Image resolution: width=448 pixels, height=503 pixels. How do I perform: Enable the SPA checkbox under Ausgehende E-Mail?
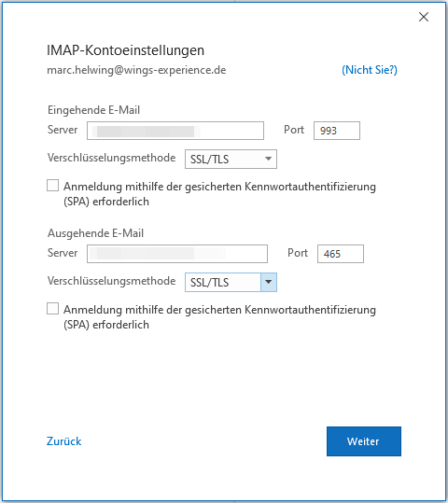52,309
